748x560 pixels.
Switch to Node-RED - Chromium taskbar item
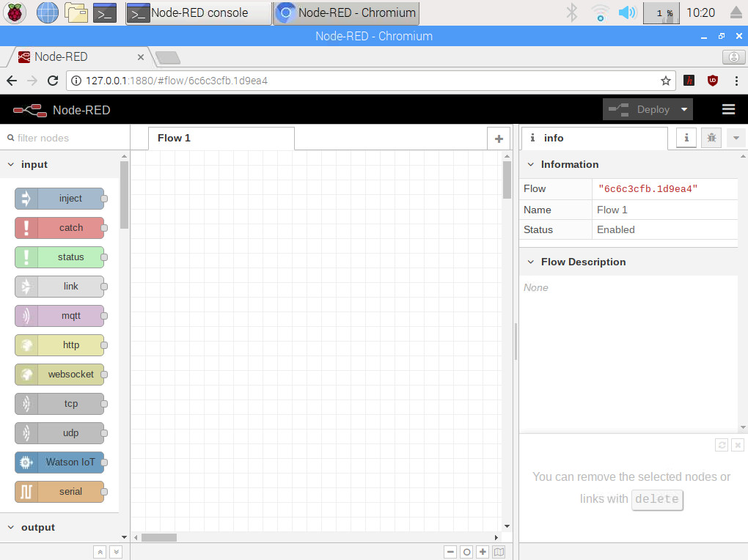tap(346, 13)
